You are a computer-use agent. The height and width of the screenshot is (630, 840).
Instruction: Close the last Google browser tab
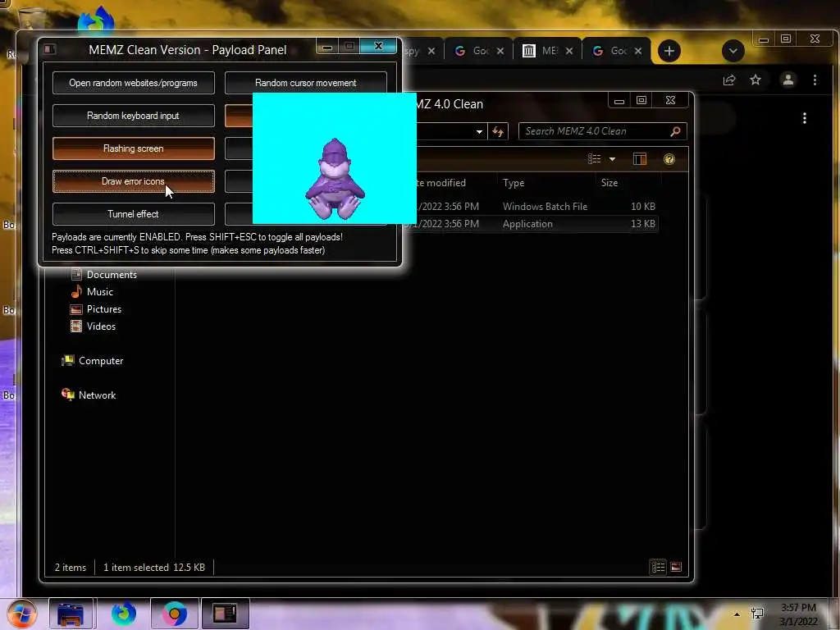(x=638, y=51)
